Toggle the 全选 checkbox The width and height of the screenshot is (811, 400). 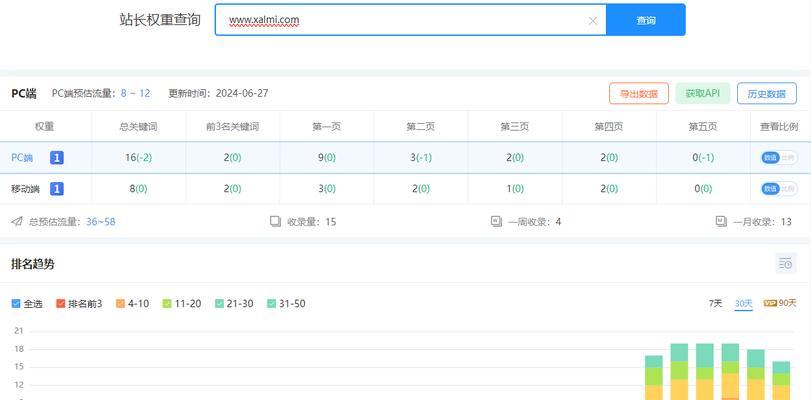tap(16, 303)
